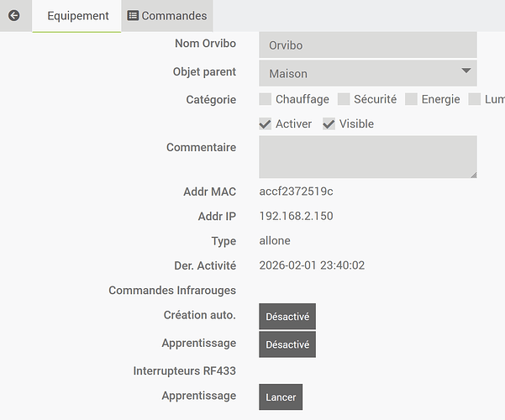The height and width of the screenshot is (420, 505).
Task: Toggle the partially visible Lum category checkbox
Action: 475,99
